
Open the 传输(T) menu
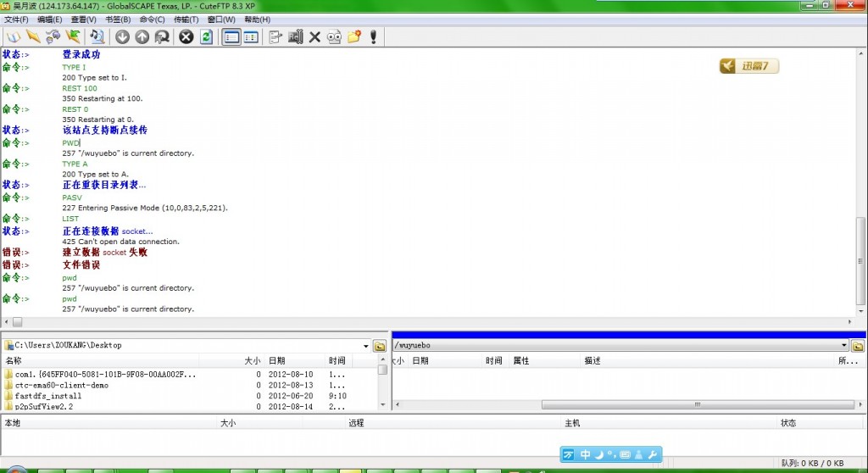click(x=186, y=19)
